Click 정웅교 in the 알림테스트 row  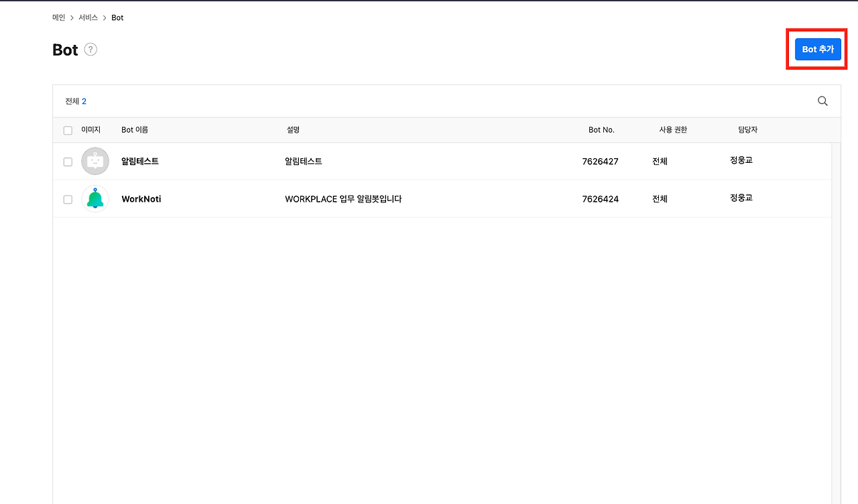coord(741,160)
